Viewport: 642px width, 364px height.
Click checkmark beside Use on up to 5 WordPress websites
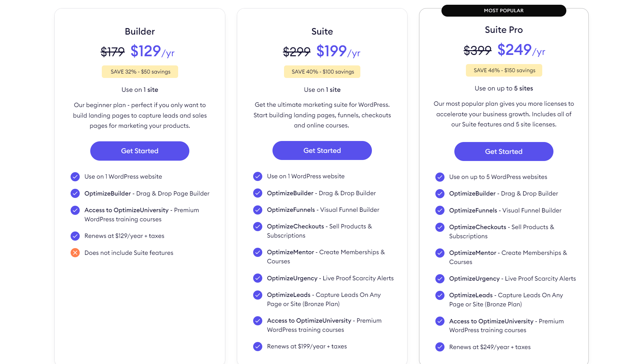click(440, 177)
